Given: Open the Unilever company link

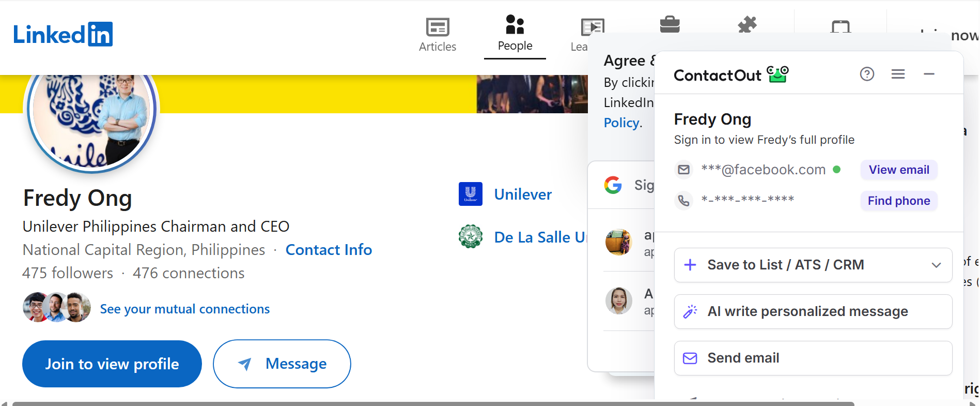Looking at the screenshot, I should pos(523,194).
